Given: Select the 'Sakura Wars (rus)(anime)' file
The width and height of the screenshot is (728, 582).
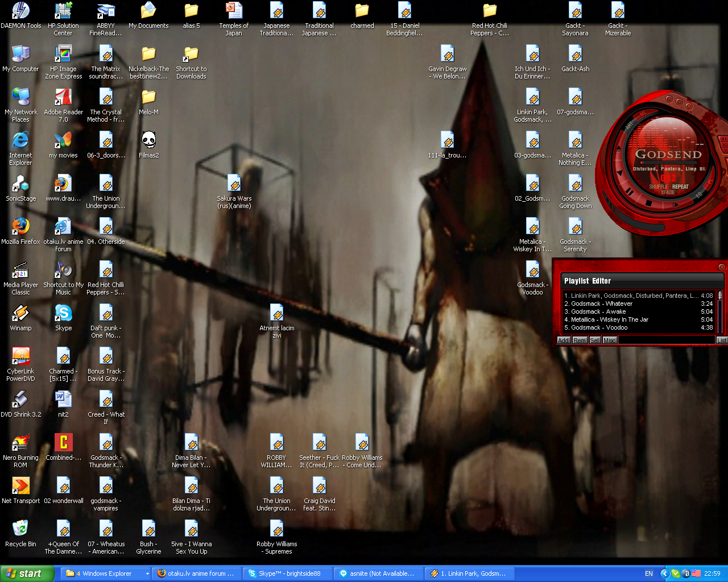Looking at the screenshot, I should tap(234, 192).
